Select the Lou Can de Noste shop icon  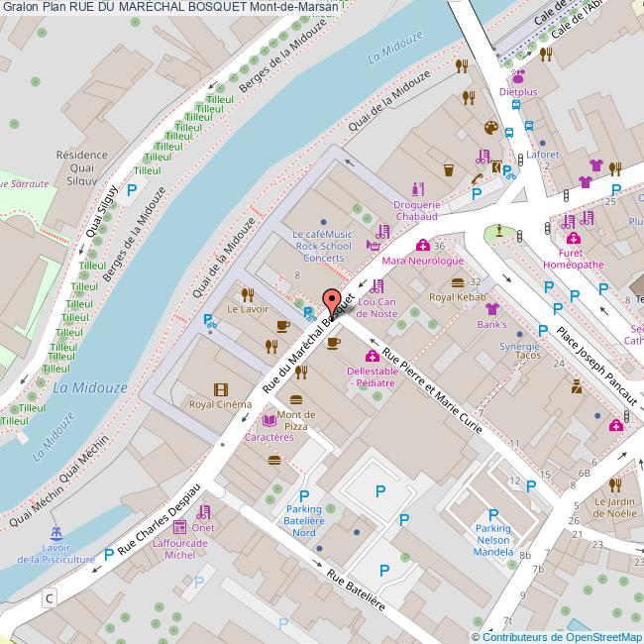tap(376, 286)
